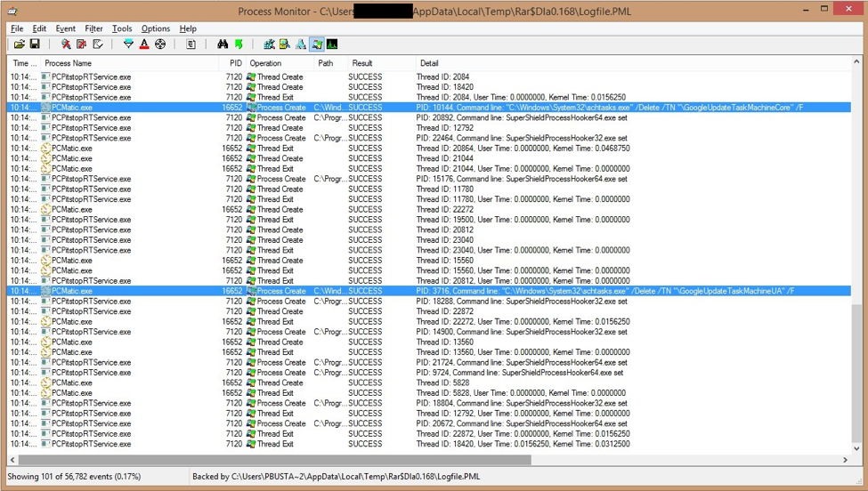Click the horizontal scrollbar left arrow
868x491 pixels.
pos(12,460)
